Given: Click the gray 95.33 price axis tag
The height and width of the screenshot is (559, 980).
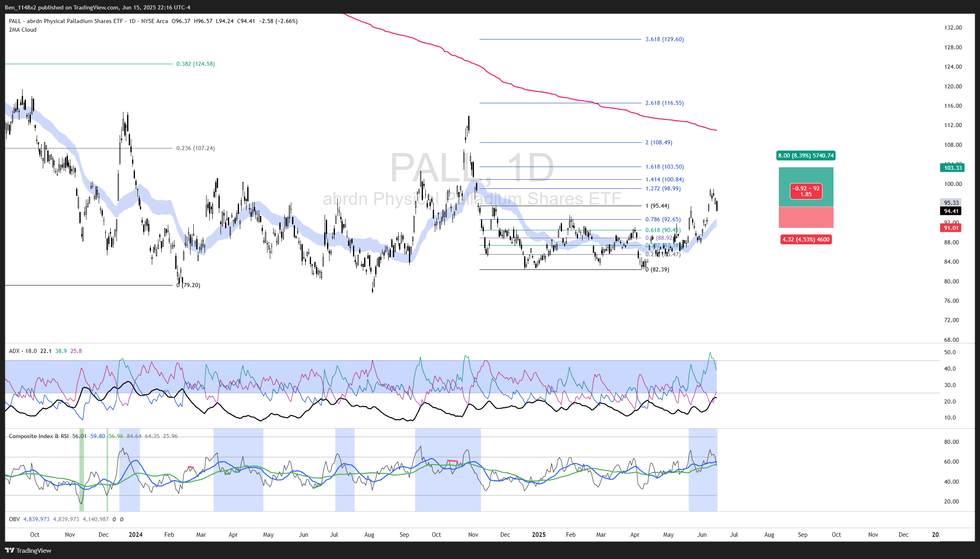Looking at the screenshot, I should tap(951, 203).
